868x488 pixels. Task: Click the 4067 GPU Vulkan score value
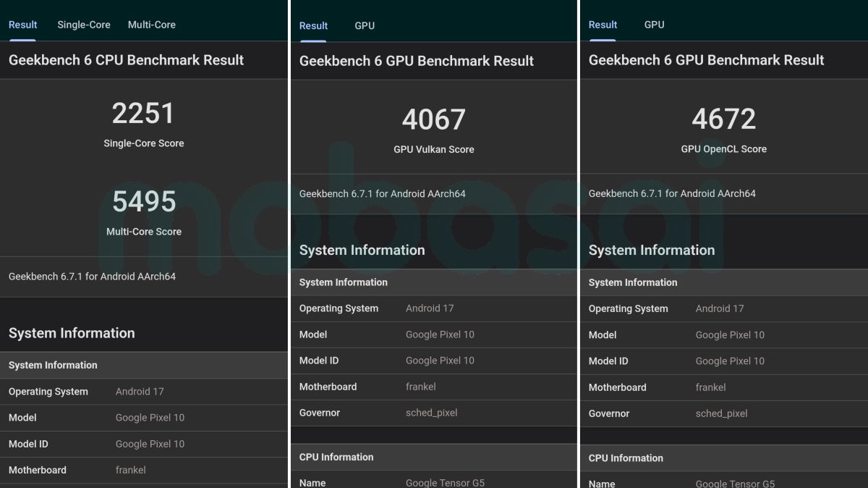click(x=433, y=119)
